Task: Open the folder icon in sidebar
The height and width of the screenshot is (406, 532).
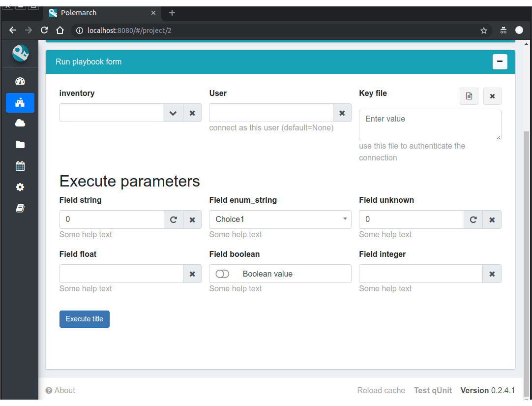Action: coord(20,145)
